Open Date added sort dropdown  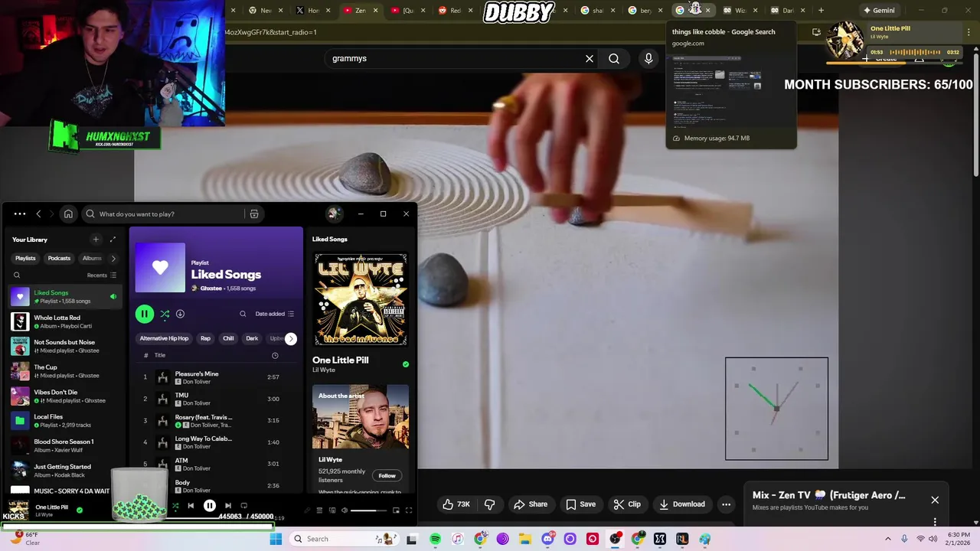point(274,314)
